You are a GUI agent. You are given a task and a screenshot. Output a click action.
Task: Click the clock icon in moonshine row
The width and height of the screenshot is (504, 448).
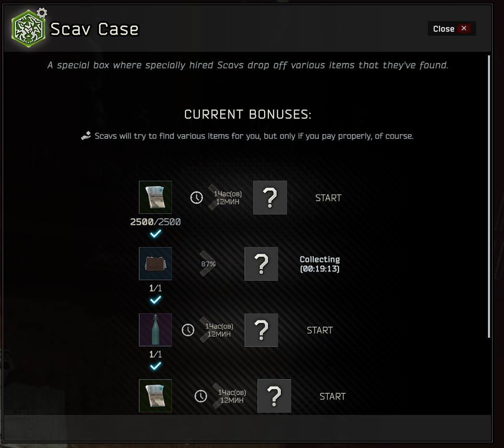pos(188,330)
